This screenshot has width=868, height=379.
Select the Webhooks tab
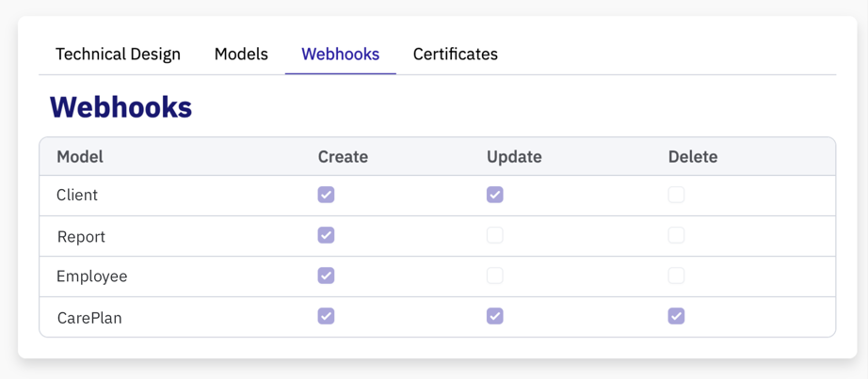pos(340,54)
